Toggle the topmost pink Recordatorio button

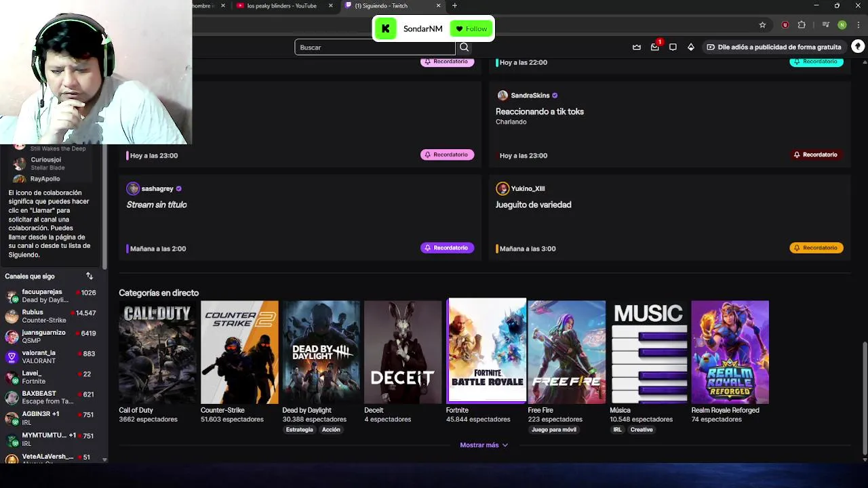447,62
